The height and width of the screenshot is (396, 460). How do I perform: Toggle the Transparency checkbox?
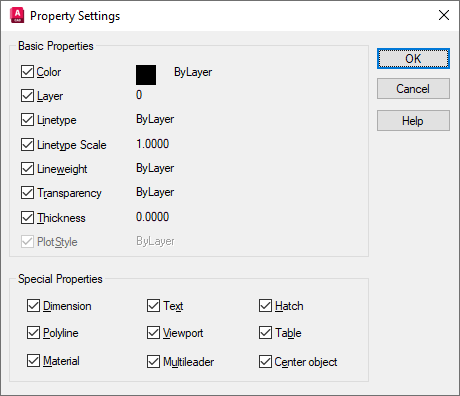[27, 193]
